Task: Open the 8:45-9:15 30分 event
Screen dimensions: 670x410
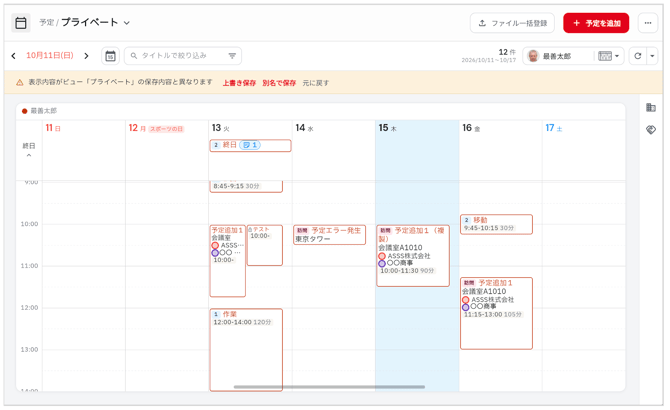Action: coord(246,186)
